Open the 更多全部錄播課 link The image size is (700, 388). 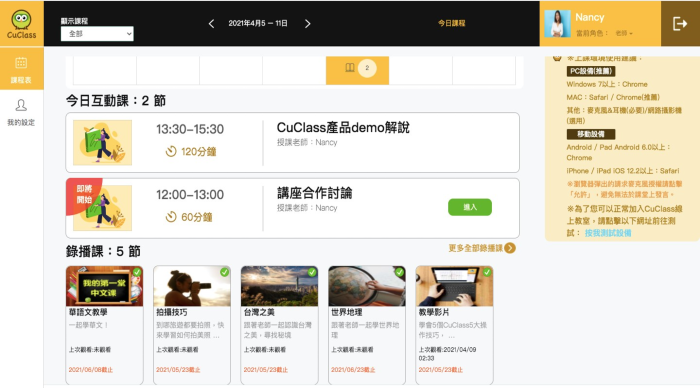coord(476,248)
